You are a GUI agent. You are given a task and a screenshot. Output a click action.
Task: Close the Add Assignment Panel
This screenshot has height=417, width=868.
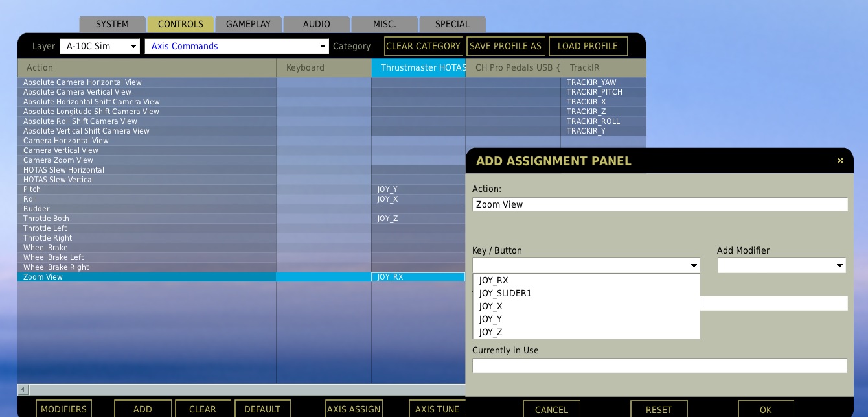pyautogui.click(x=840, y=161)
